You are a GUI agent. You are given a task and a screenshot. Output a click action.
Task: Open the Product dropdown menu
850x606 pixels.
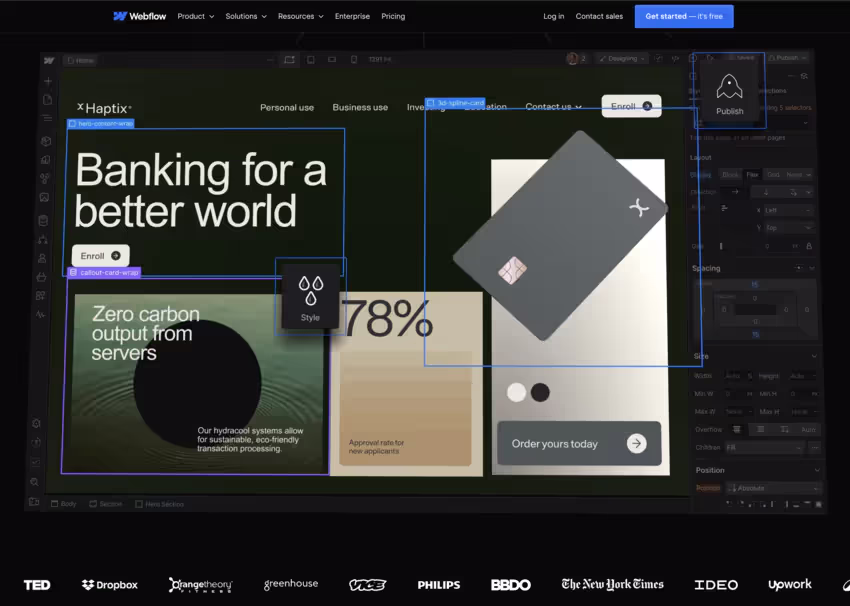[x=196, y=16]
